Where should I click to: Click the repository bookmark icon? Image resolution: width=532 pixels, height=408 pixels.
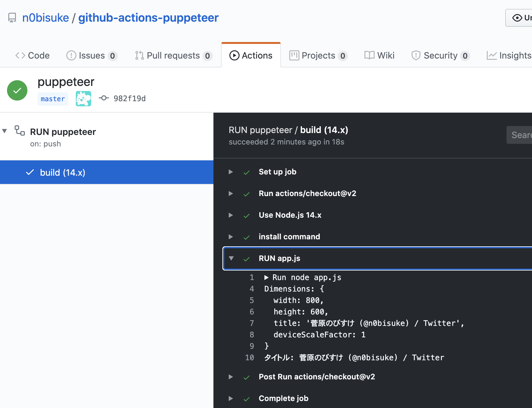click(x=12, y=18)
